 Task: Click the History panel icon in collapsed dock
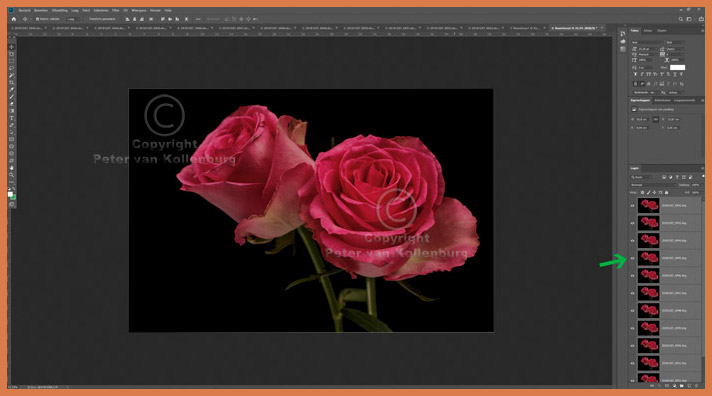pos(623,34)
